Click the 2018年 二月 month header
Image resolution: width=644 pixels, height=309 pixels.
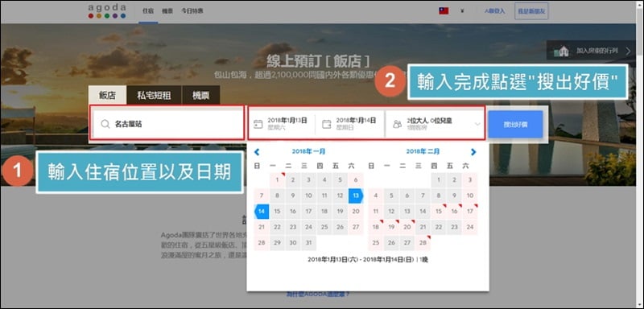(423, 151)
